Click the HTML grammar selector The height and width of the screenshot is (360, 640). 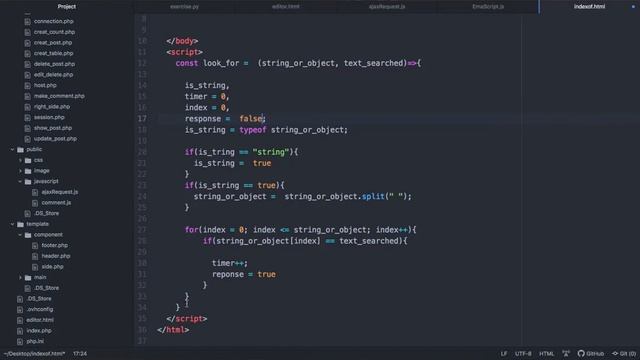tap(547, 353)
